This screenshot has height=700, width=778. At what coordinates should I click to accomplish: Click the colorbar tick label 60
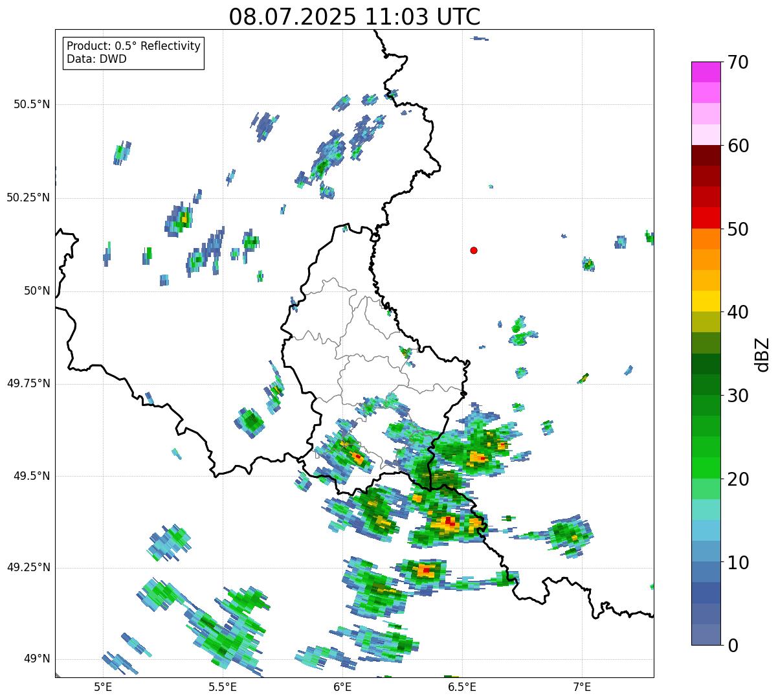(738, 146)
